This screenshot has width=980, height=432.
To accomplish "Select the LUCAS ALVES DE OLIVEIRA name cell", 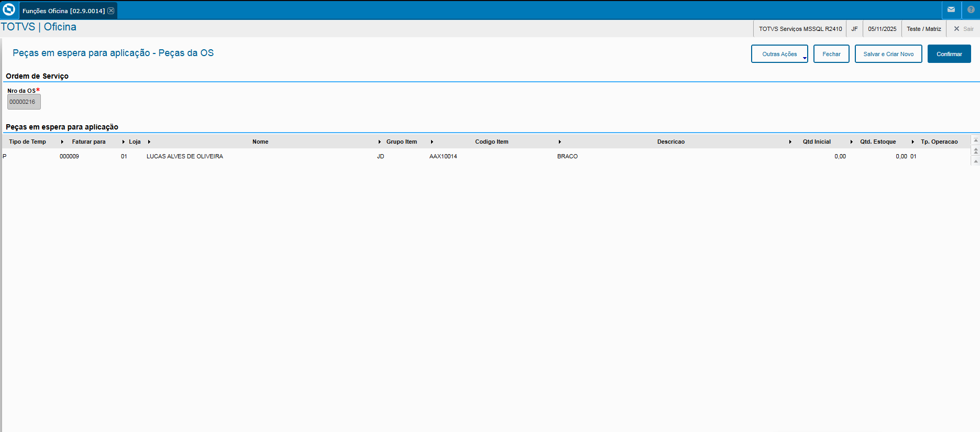I will [x=185, y=156].
